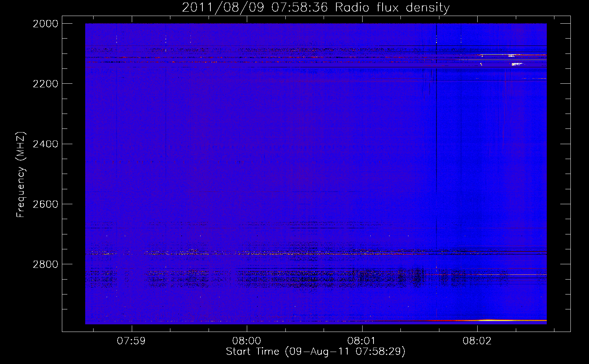Click the 08:00 time tick label
The image size is (589, 364).
click(247, 341)
